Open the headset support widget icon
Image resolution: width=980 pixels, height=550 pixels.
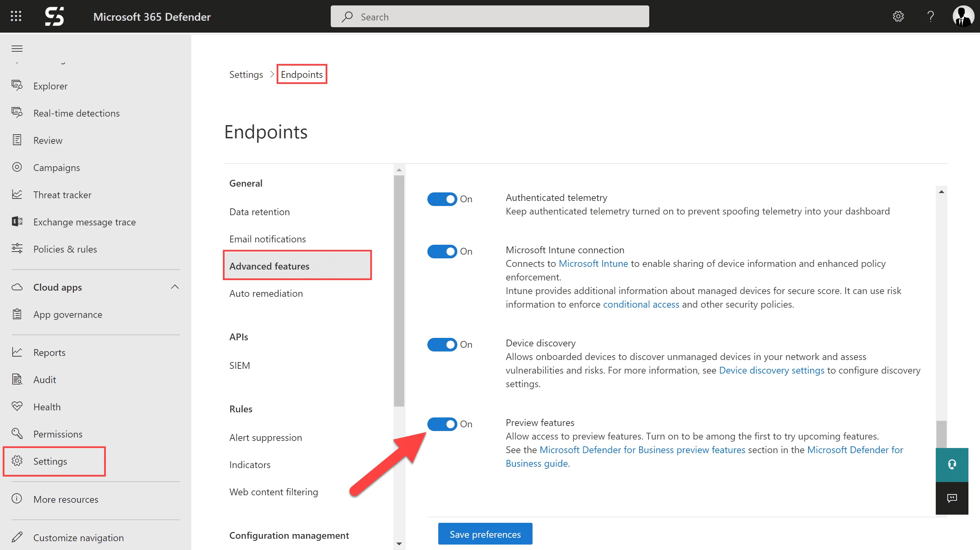point(952,464)
